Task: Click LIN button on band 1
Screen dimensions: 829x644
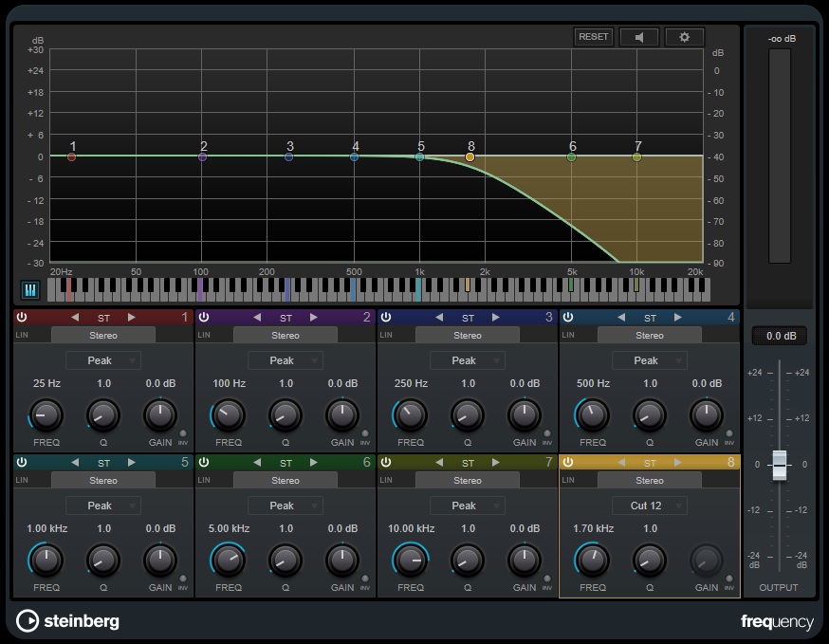Action: (x=22, y=335)
